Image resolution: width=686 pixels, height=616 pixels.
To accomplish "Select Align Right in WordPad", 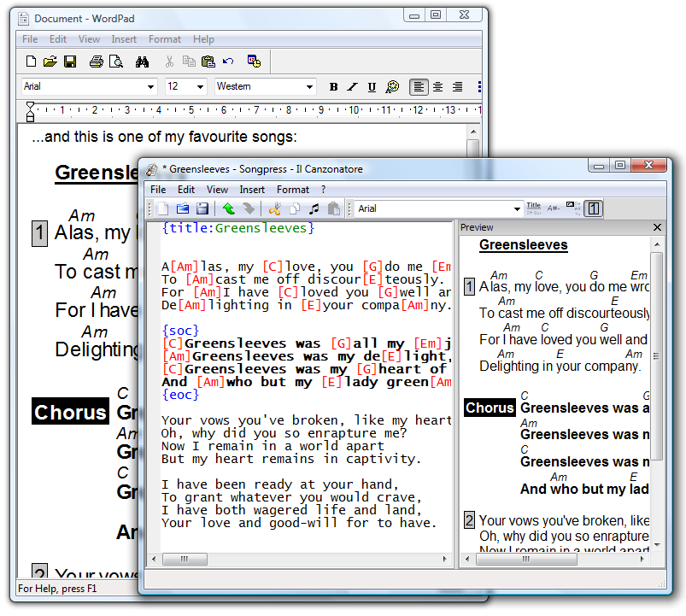I will (458, 87).
